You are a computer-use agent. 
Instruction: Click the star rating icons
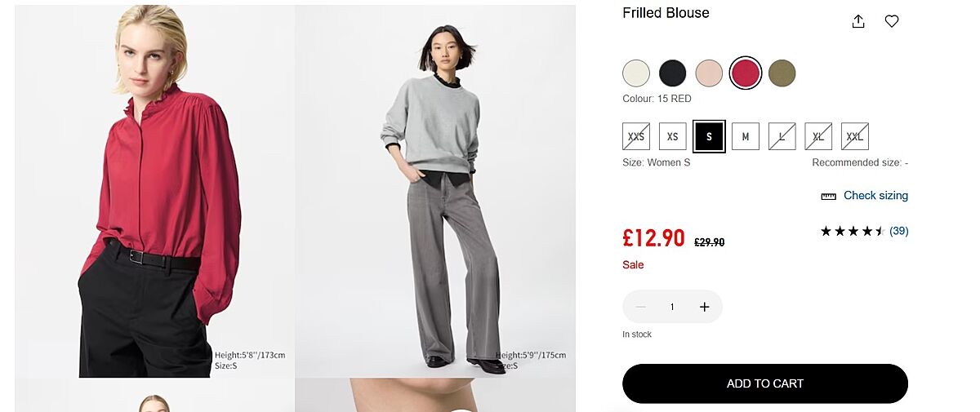coord(853,231)
